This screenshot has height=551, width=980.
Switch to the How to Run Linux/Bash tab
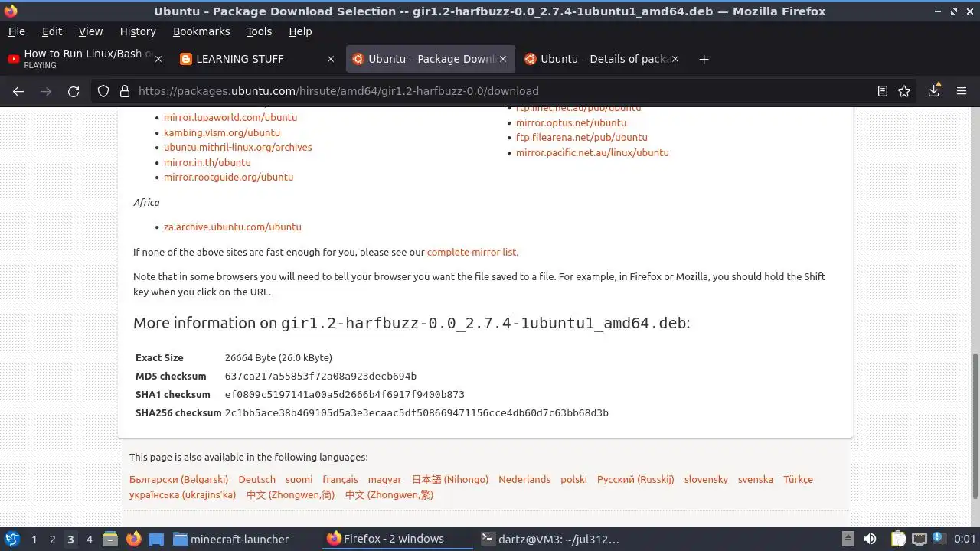point(84,59)
